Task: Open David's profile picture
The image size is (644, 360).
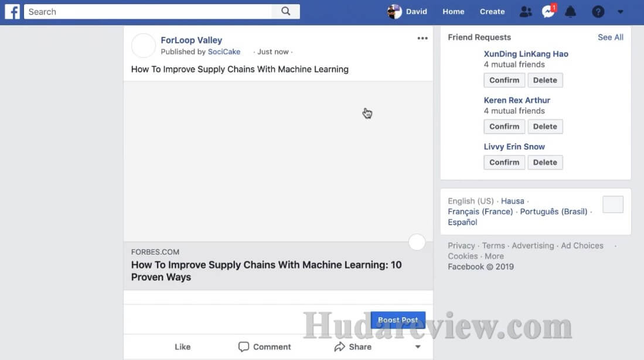Action: tap(394, 12)
